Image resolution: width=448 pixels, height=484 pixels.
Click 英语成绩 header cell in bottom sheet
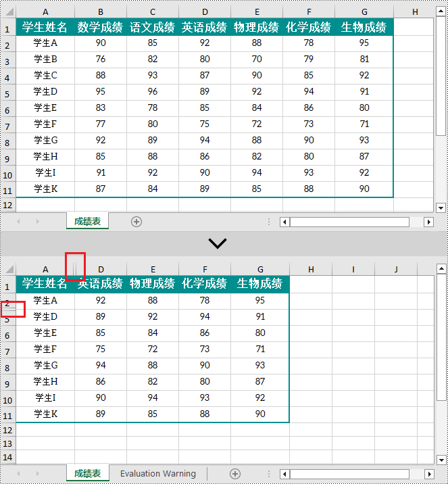100,283
